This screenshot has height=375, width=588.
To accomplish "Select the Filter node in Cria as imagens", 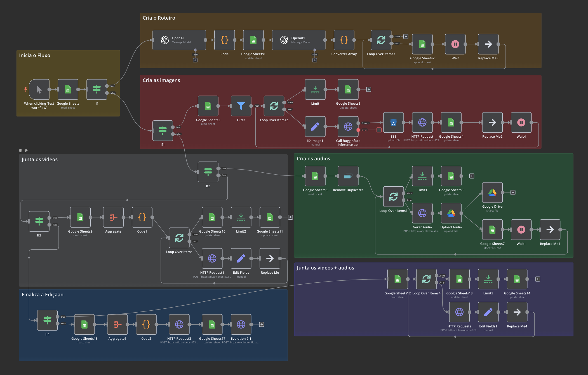I will tap(241, 106).
